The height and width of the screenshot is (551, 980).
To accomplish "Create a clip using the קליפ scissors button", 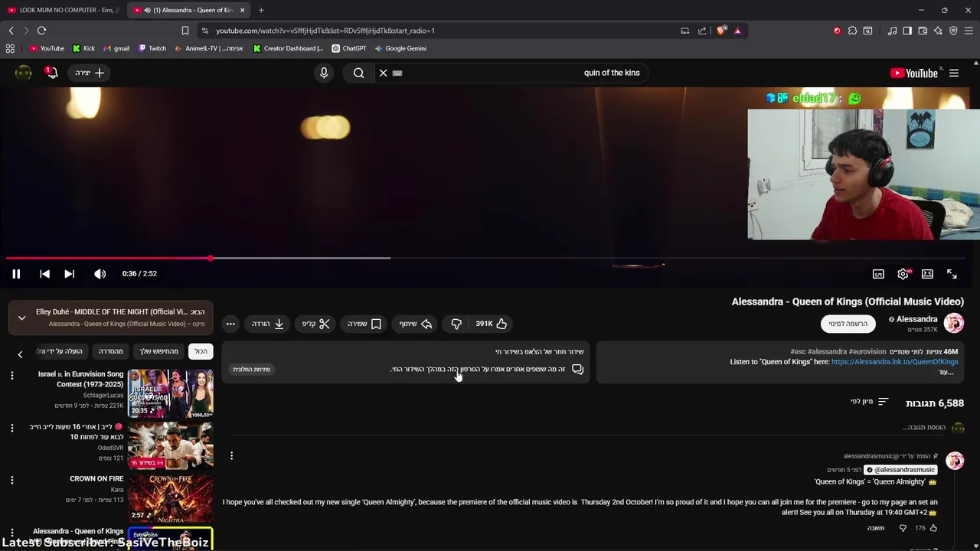I will (x=315, y=324).
